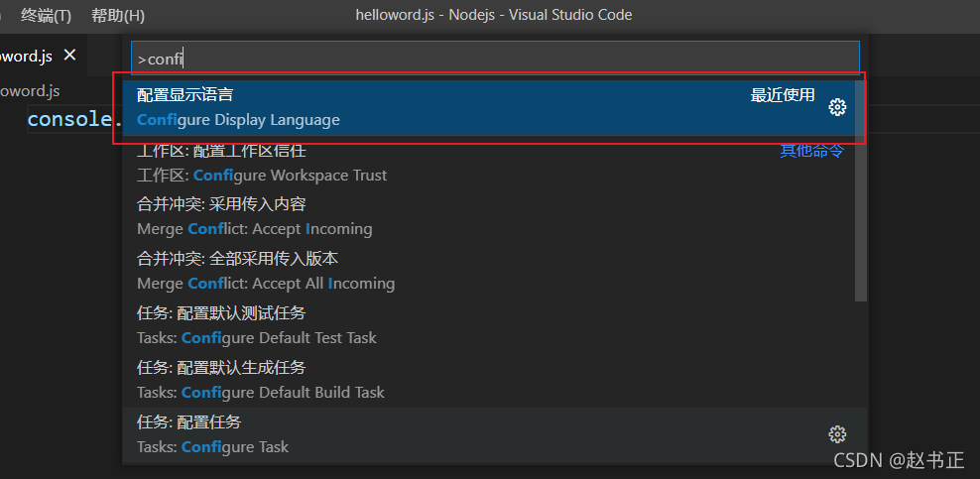Image resolution: width=980 pixels, height=479 pixels.
Task: Click the 其他命令 label
Action: [811, 151]
